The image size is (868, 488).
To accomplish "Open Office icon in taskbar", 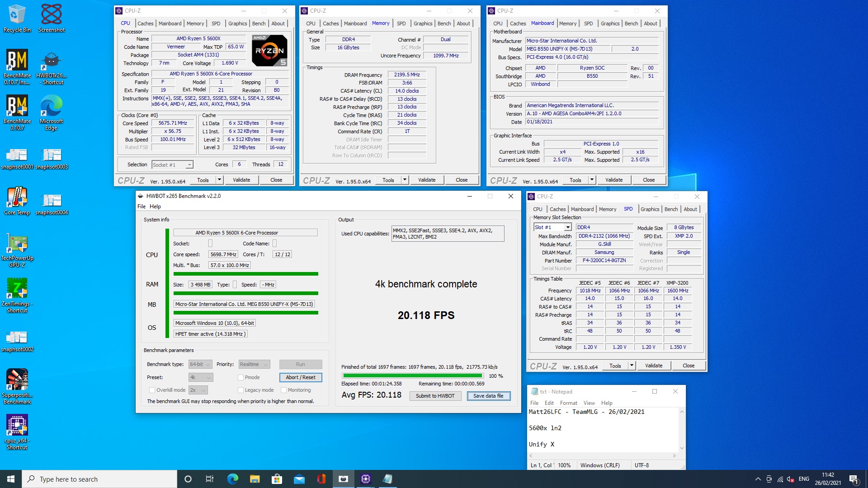I will [321, 479].
